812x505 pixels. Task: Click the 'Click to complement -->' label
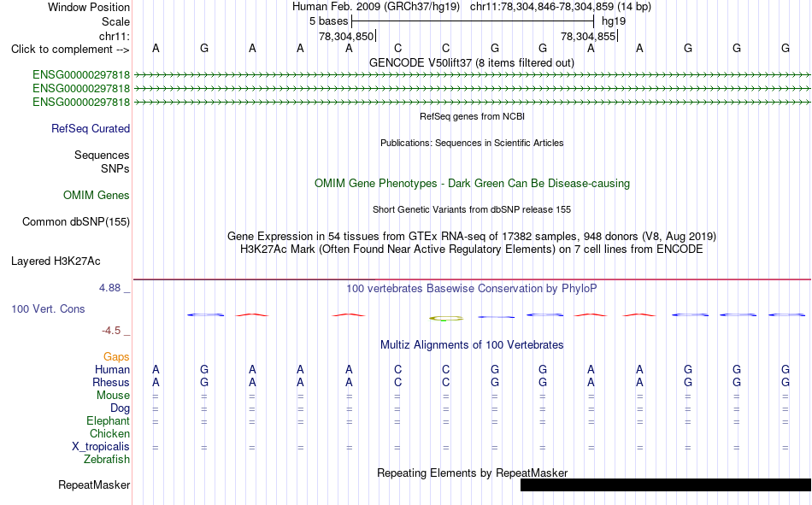click(x=70, y=50)
